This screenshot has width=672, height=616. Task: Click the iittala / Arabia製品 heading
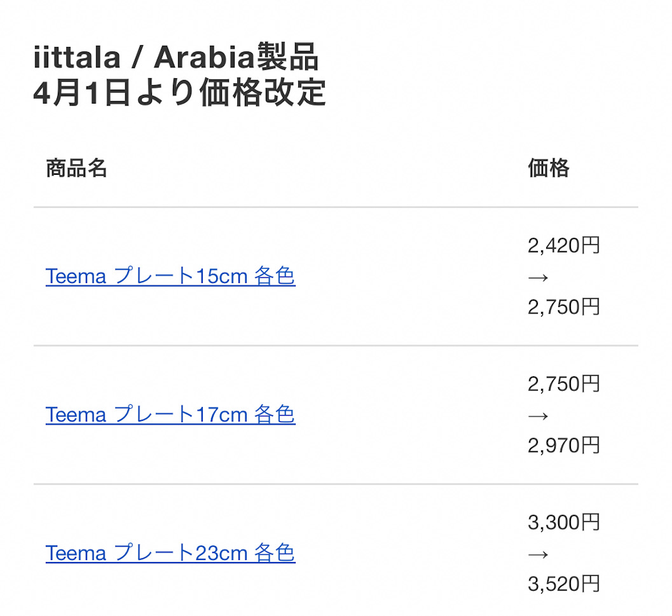[175, 57]
